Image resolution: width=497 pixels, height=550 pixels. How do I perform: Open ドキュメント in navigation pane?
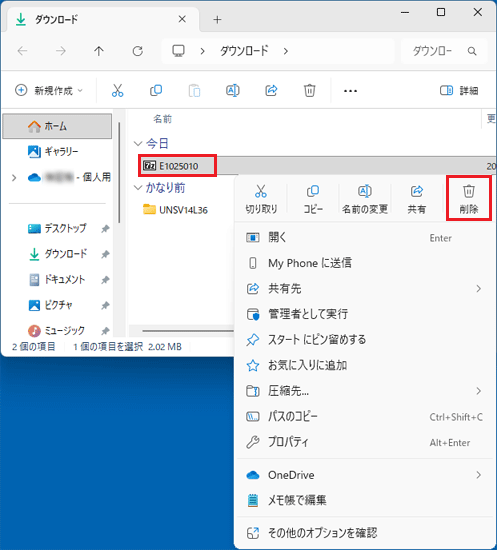coord(57,280)
